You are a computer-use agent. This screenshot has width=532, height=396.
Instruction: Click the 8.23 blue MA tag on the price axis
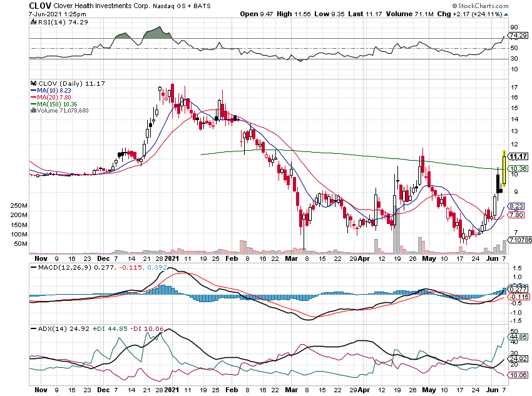click(x=516, y=206)
